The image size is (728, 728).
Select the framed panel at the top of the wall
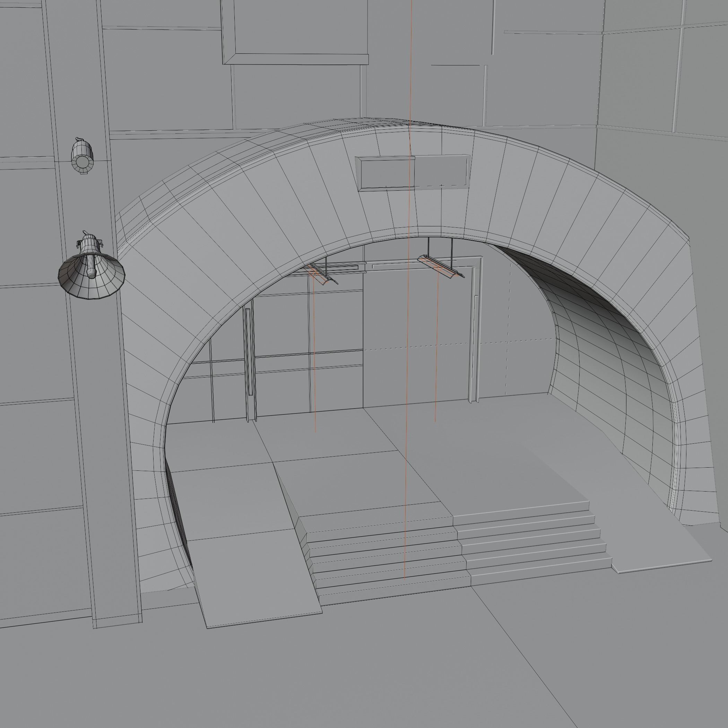point(295,32)
